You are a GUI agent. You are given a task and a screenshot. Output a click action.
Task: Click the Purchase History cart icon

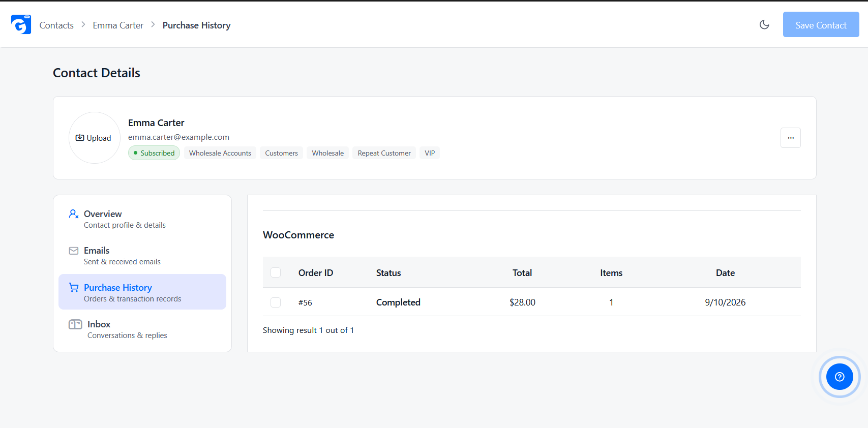click(74, 288)
